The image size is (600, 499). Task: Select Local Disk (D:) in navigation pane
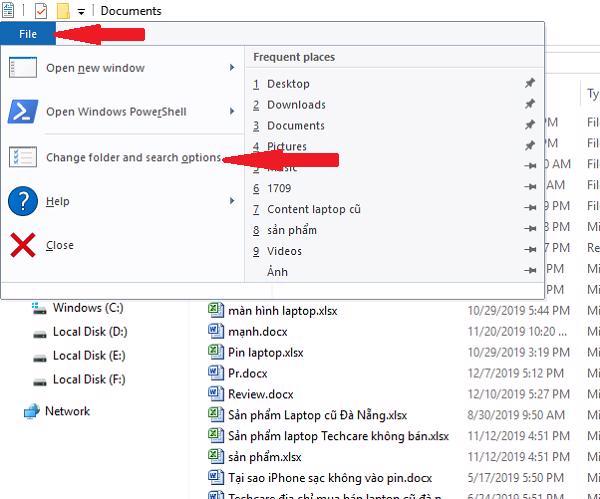click(90, 332)
